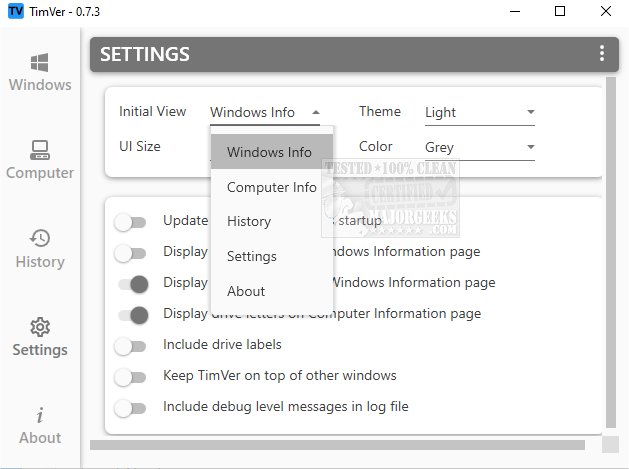Image resolution: width=629 pixels, height=469 pixels.
Task: Click the Settings gear icon in sidebar
Action: pos(40,327)
